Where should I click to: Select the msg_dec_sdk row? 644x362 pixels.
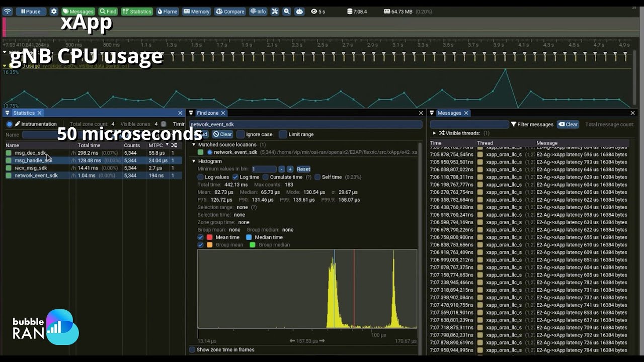tap(93, 153)
